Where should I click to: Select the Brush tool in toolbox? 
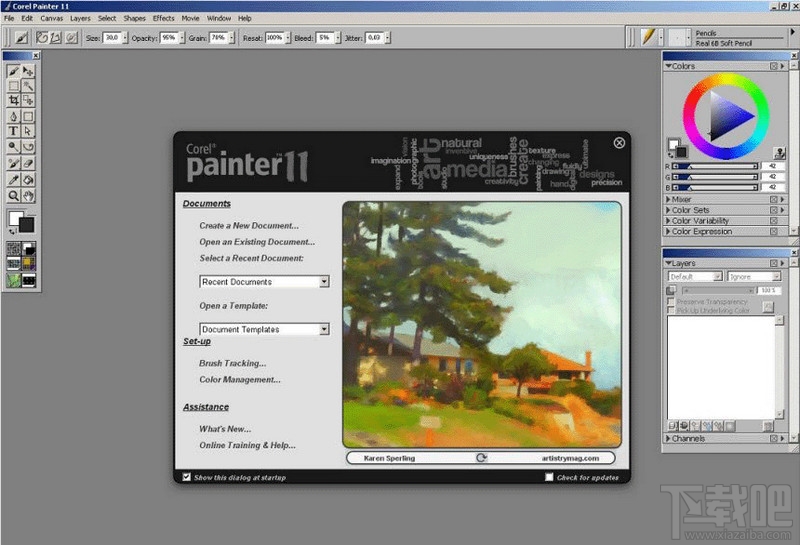(x=14, y=71)
